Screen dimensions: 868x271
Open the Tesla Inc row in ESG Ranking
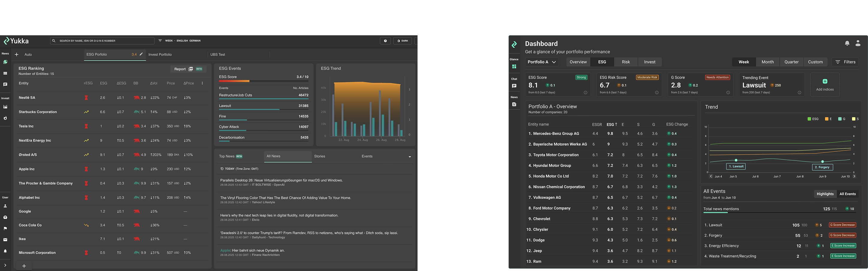click(113, 126)
